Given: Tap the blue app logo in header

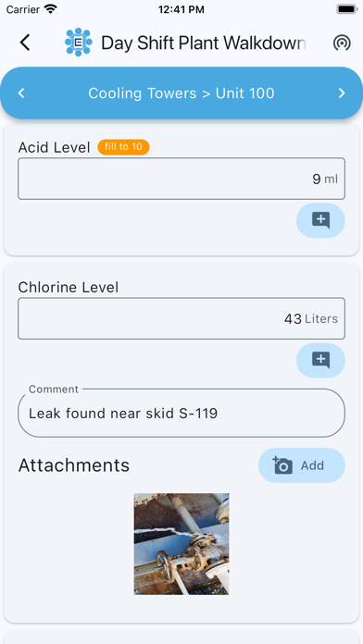Looking at the screenshot, I should click(x=78, y=43).
